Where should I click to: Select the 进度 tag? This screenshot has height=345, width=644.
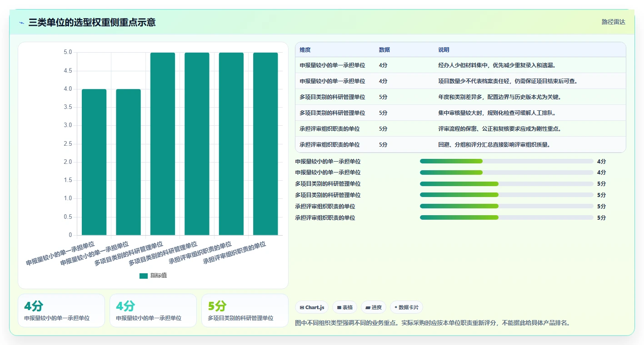(x=374, y=307)
